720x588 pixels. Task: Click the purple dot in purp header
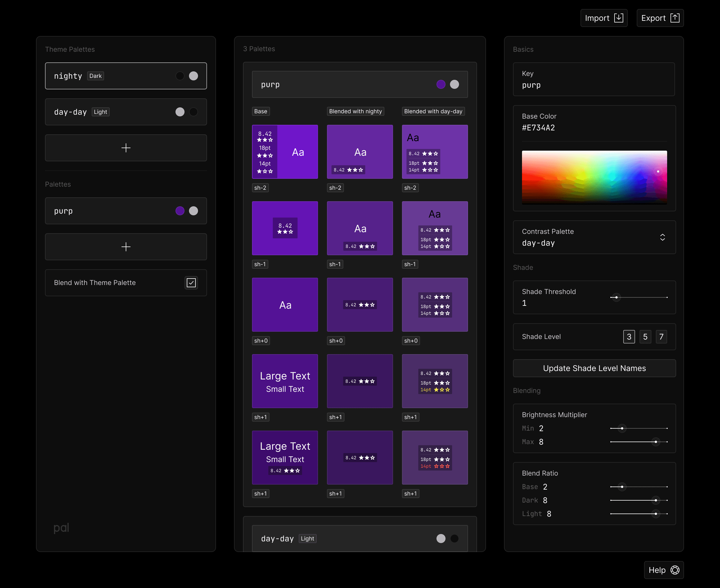coord(441,84)
